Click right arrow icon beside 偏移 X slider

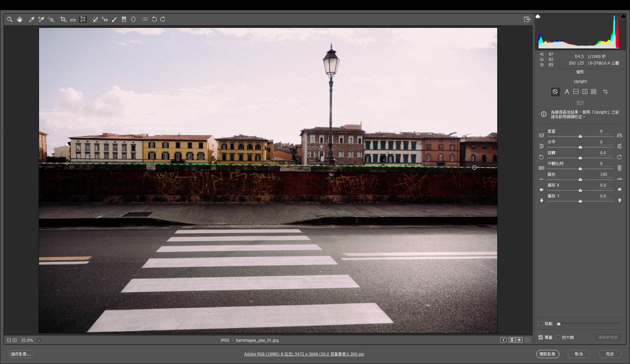(x=620, y=190)
